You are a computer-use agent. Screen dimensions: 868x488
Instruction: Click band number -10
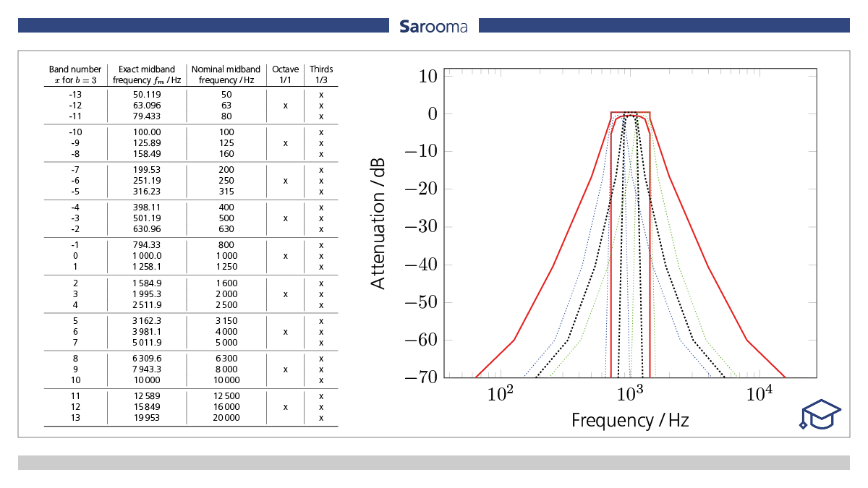(75, 132)
